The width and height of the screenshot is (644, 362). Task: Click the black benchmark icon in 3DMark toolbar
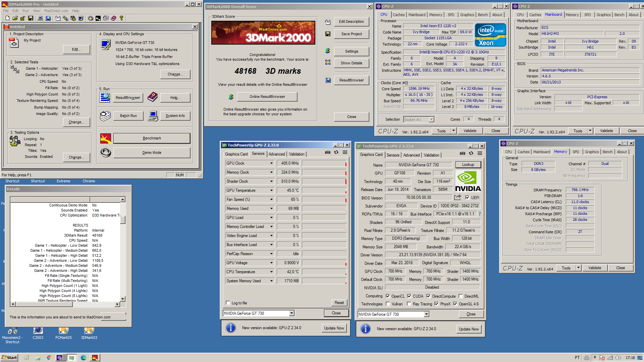coord(98,18)
